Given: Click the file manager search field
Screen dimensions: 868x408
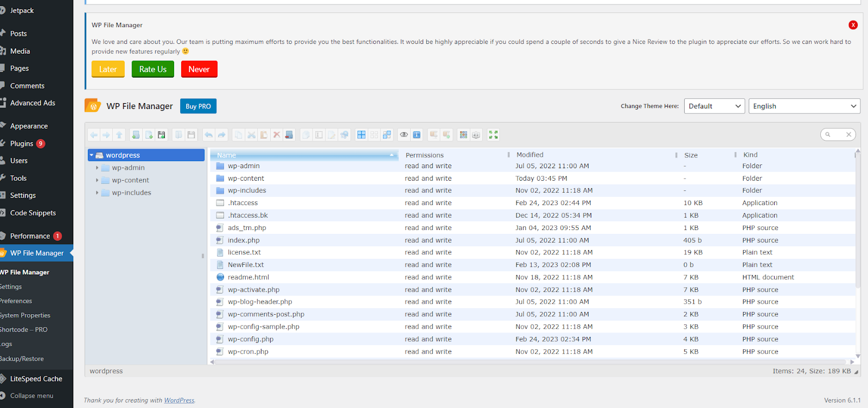Looking at the screenshot, I should click(838, 135).
